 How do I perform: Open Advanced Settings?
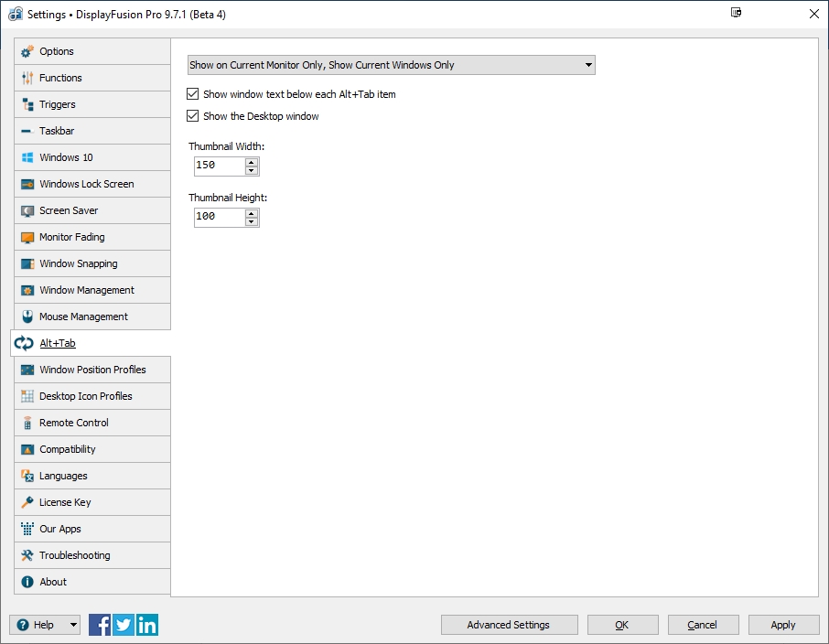click(x=509, y=625)
